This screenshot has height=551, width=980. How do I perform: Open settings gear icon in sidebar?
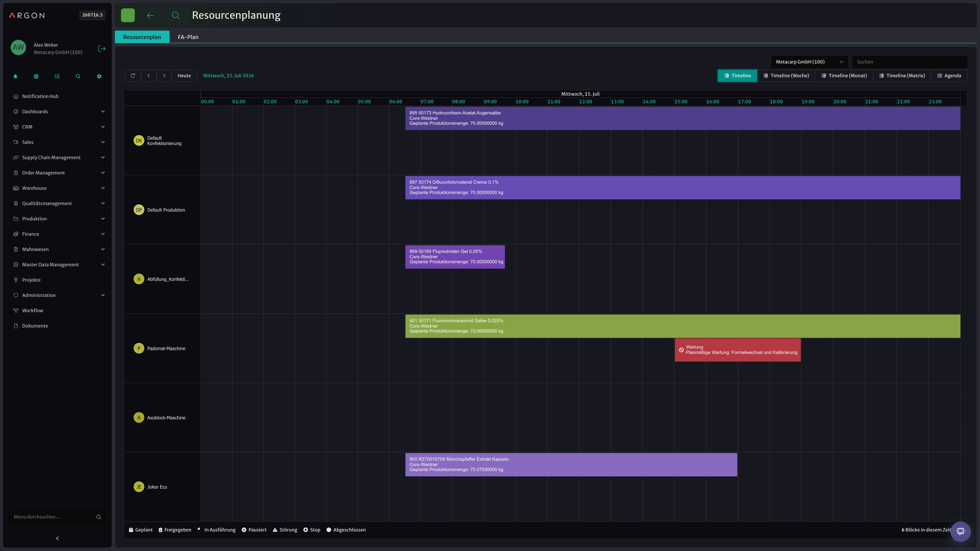pos(99,77)
